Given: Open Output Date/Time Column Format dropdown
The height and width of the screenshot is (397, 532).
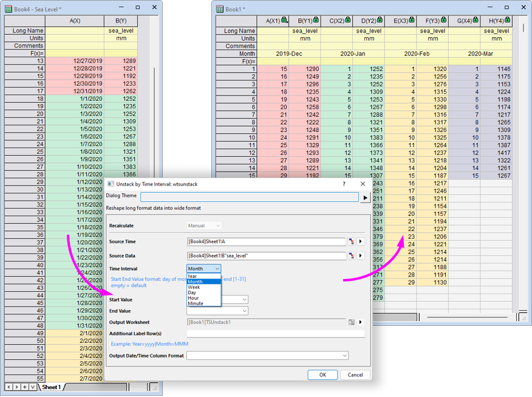Looking at the screenshot, I should (344, 356).
